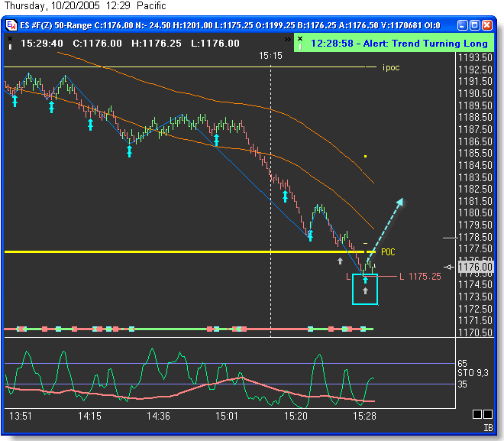
Task: Click the 15:15 vertical time marker label
Action: (x=270, y=56)
